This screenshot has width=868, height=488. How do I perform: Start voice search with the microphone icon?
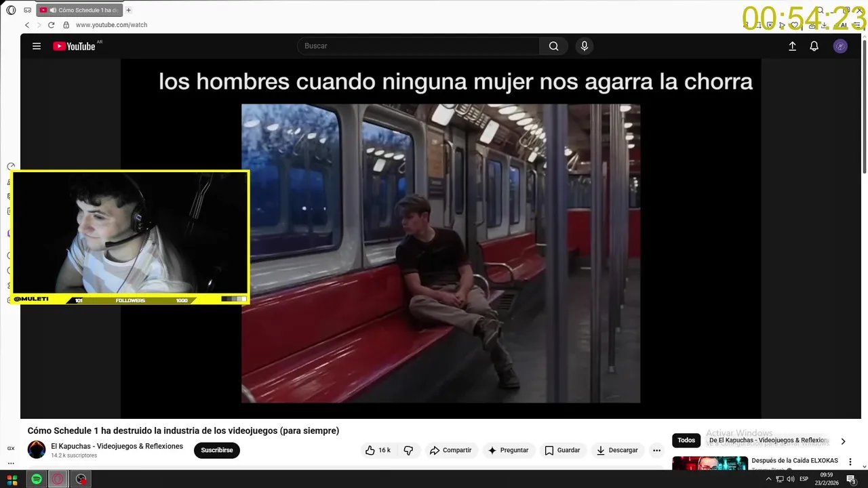point(585,46)
